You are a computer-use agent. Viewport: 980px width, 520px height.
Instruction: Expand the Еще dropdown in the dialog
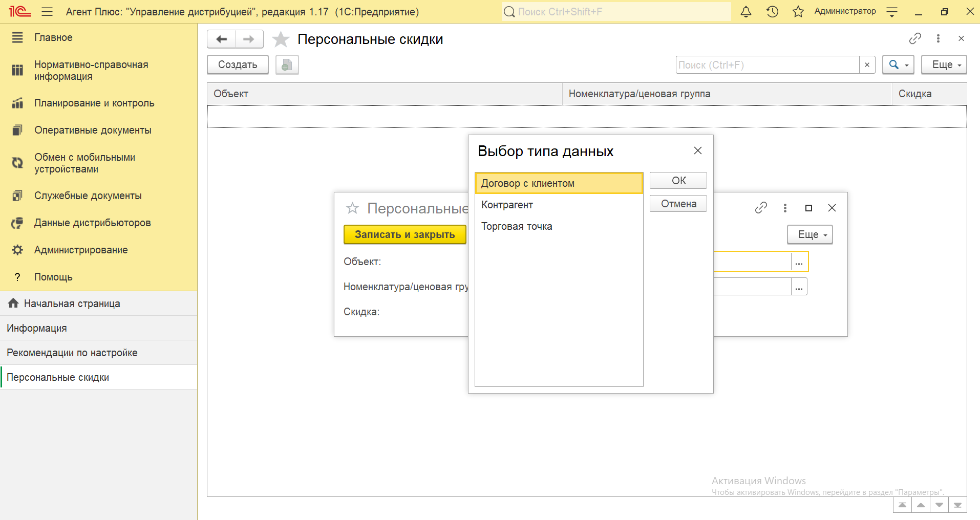click(x=809, y=234)
